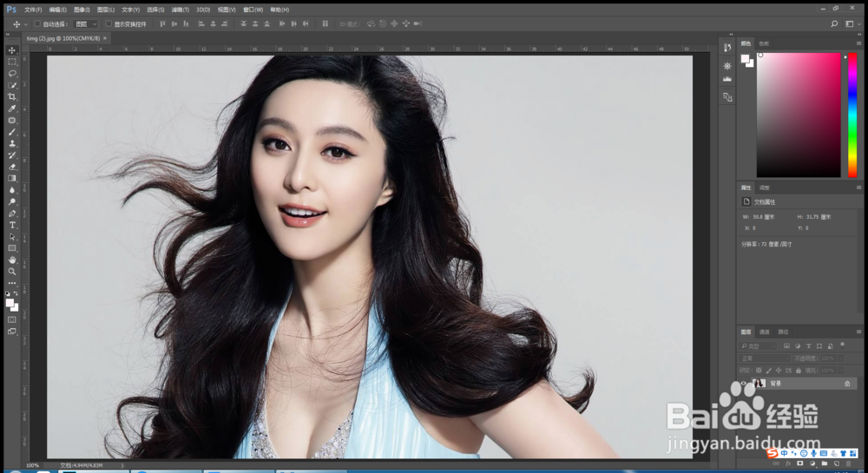Open the Color panel flyout menu
The image size is (868, 473).
[858, 43]
